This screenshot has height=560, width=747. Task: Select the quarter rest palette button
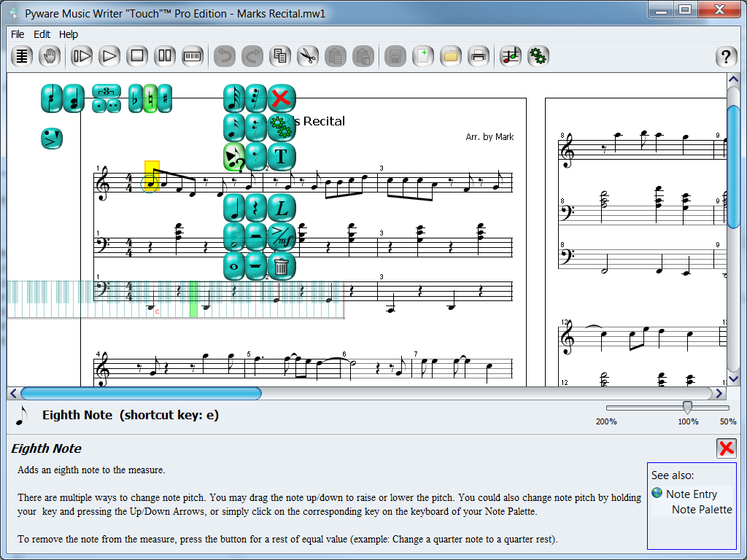pyautogui.click(x=256, y=208)
